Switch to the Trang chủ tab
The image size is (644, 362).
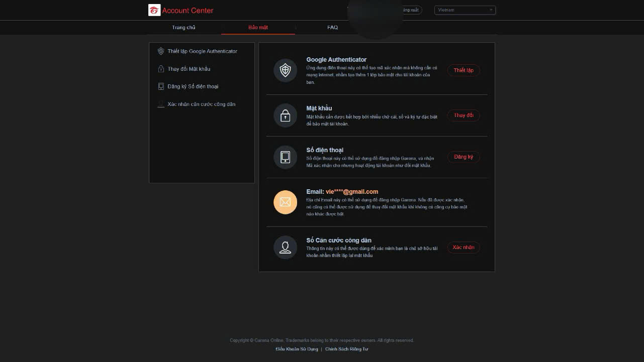[x=183, y=28]
